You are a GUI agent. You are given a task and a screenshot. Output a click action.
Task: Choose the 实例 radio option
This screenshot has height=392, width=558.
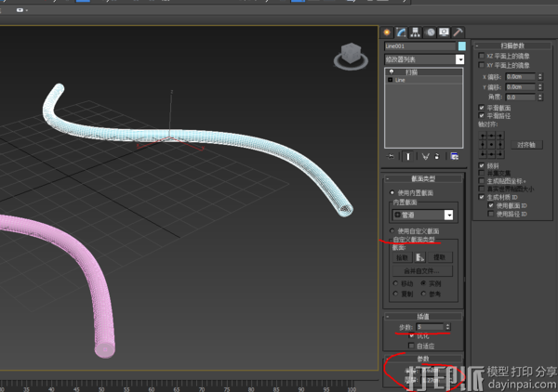423,283
